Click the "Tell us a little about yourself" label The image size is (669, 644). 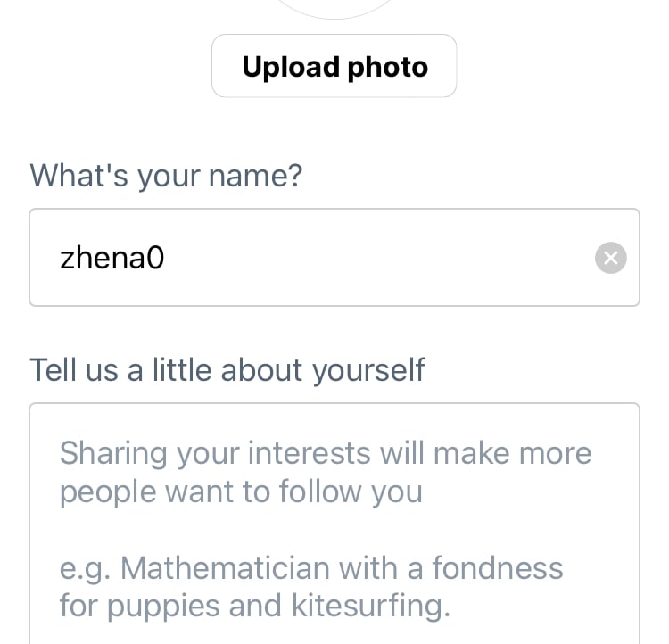[x=227, y=369]
